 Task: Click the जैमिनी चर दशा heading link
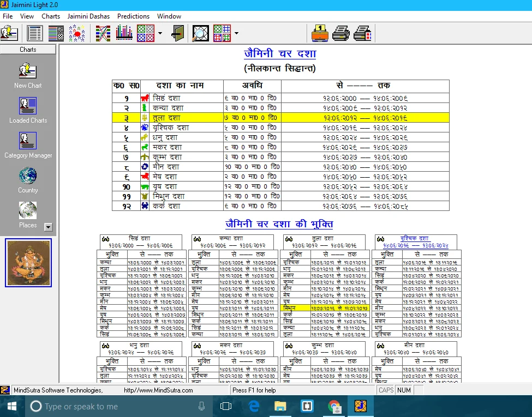[280, 53]
